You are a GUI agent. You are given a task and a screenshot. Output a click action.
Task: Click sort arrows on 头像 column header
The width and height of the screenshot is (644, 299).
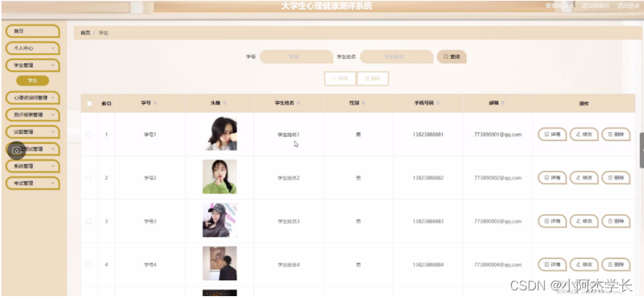(224, 103)
